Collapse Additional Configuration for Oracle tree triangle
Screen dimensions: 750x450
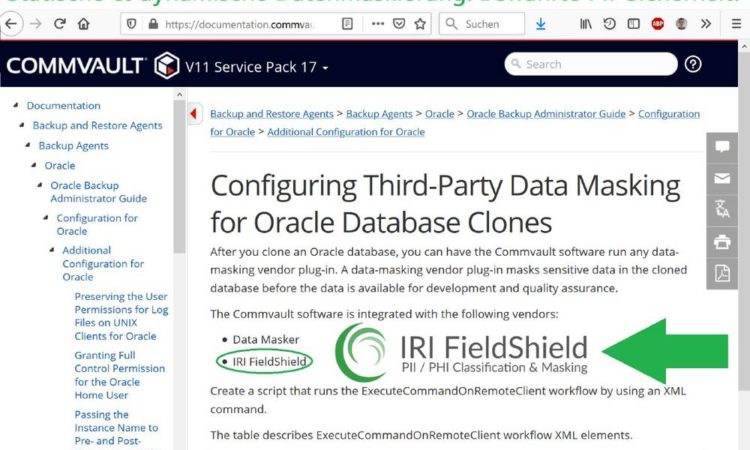click(52, 250)
